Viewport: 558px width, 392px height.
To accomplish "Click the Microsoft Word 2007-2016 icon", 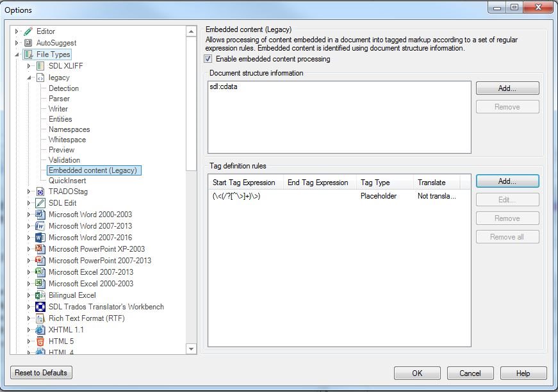I will pyautogui.click(x=40, y=238).
